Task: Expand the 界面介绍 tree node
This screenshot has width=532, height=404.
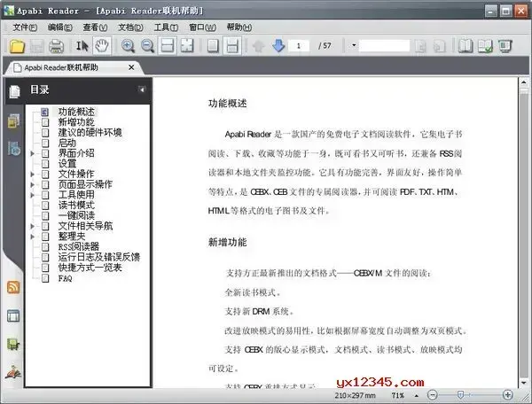Action: click(x=32, y=153)
